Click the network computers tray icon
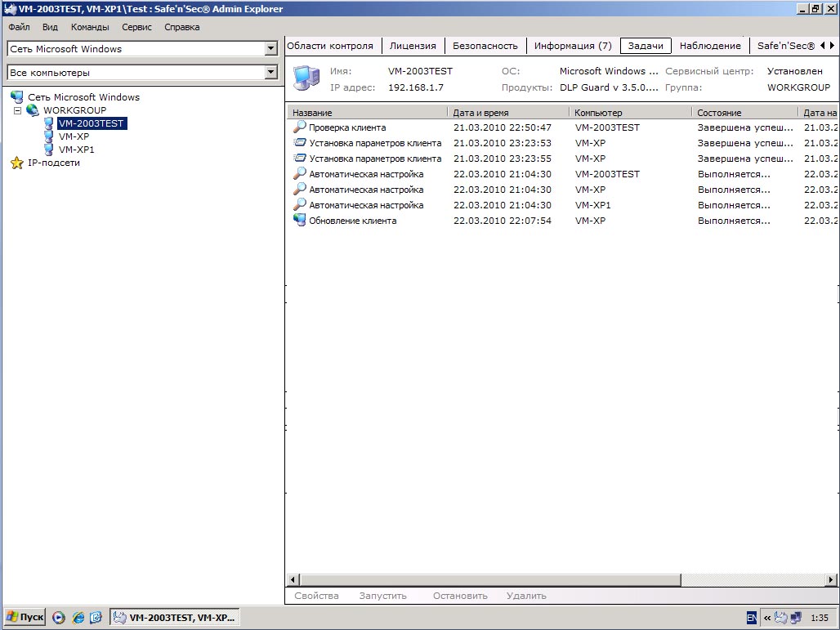840x630 pixels. click(796, 618)
